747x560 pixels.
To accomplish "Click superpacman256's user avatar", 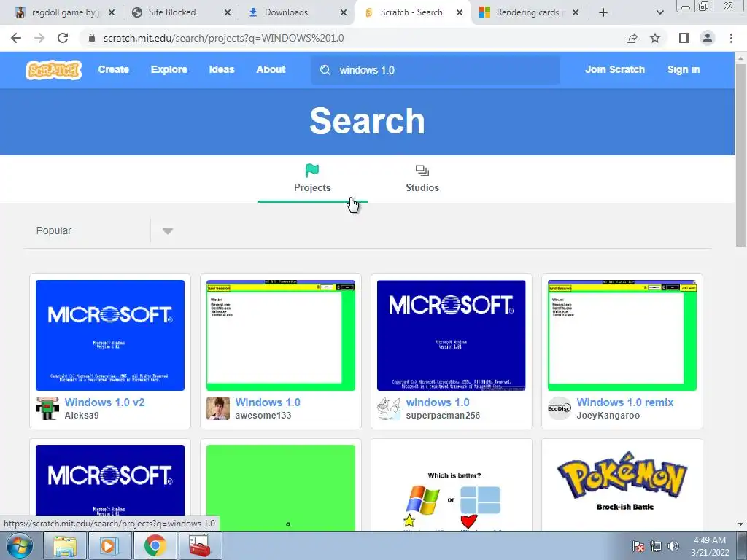I will pyautogui.click(x=389, y=408).
